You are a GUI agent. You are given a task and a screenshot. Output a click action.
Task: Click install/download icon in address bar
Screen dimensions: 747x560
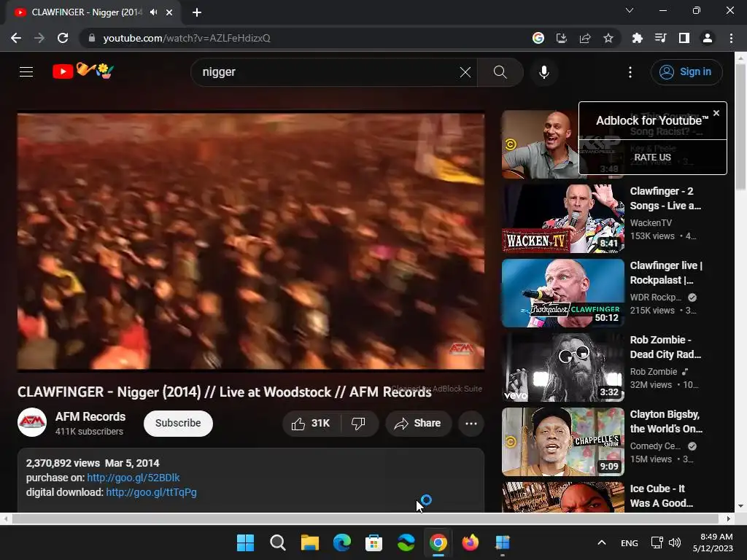point(562,38)
